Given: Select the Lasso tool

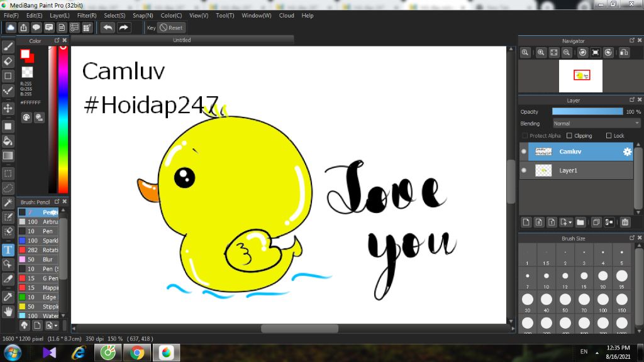Looking at the screenshot, I should 8,188.
